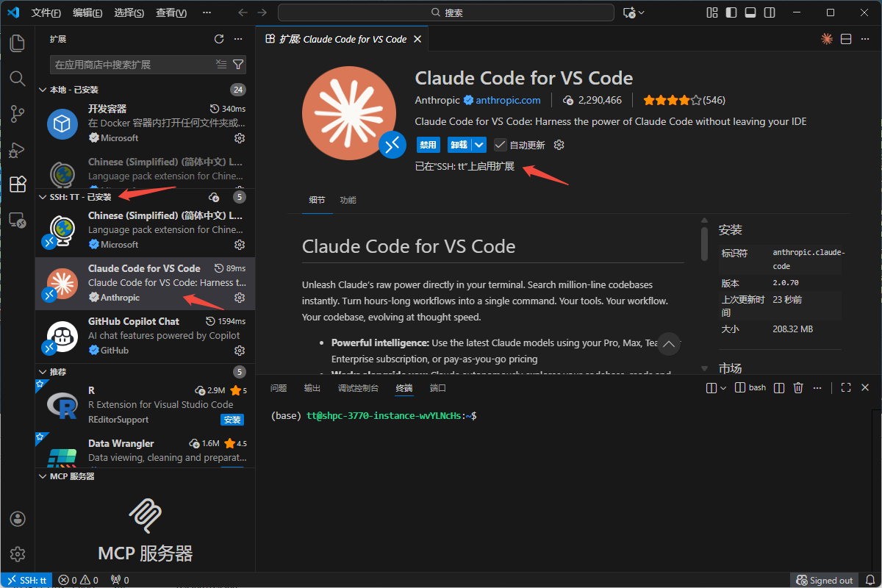
Task: Open the 文件(F) menu
Action: coord(46,13)
